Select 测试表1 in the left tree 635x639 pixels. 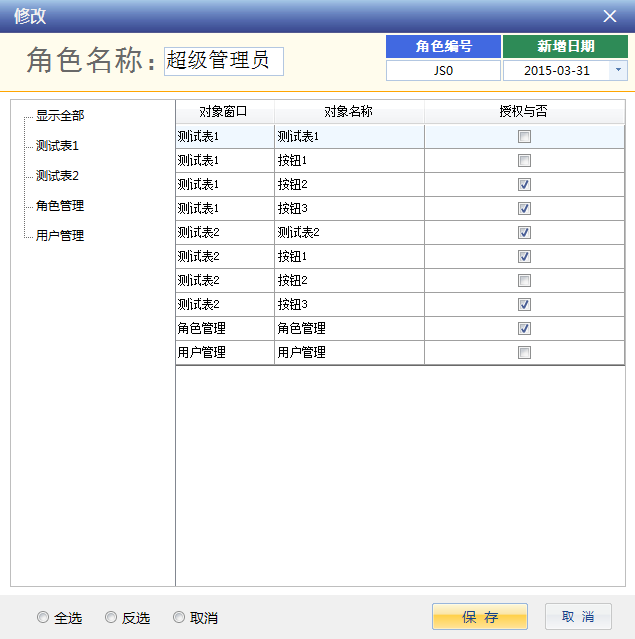(57, 146)
